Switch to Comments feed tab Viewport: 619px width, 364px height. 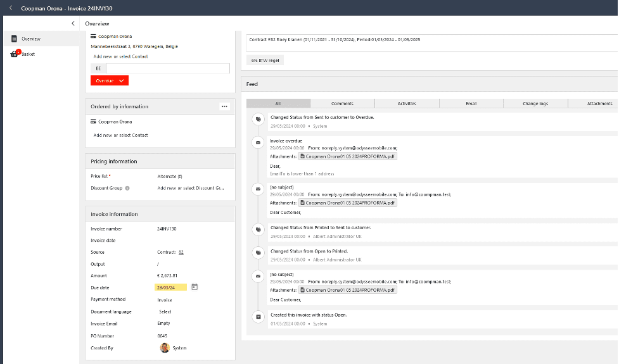(342, 103)
